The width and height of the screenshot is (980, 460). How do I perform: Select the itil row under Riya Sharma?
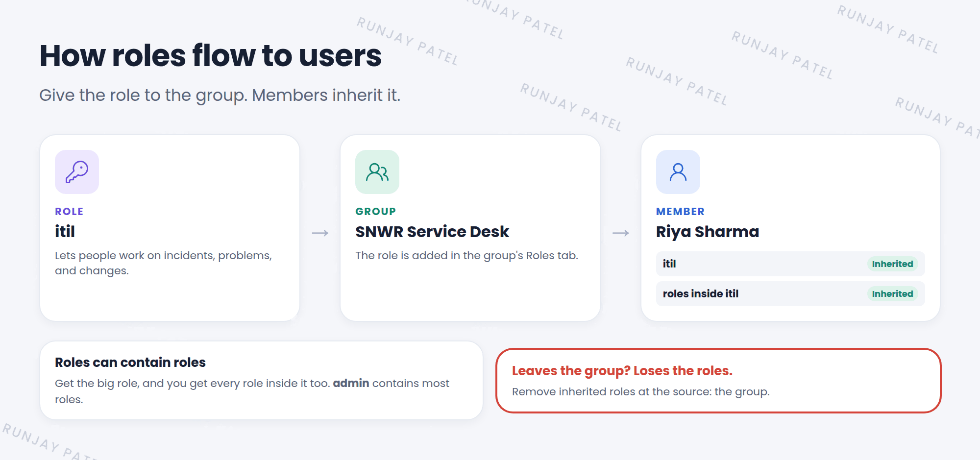click(x=790, y=264)
